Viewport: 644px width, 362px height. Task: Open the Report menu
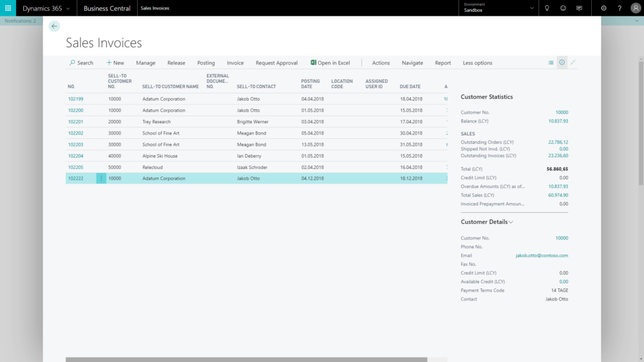(x=443, y=63)
